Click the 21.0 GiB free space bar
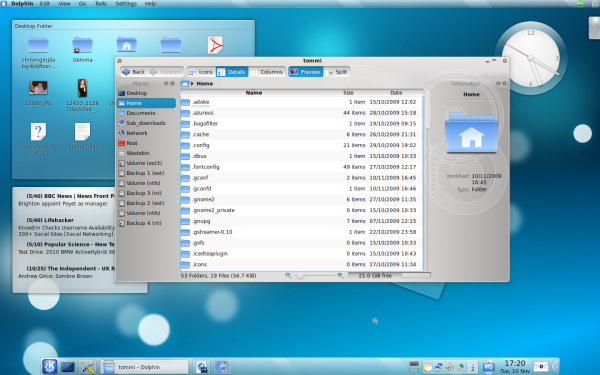Image resolution: width=600 pixels, height=375 pixels. click(x=389, y=276)
